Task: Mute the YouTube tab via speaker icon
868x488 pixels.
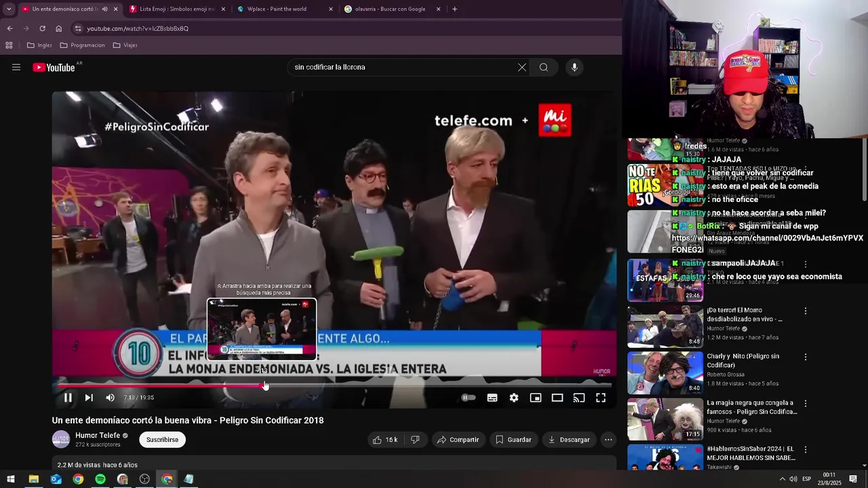Action: click(x=104, y=9)
